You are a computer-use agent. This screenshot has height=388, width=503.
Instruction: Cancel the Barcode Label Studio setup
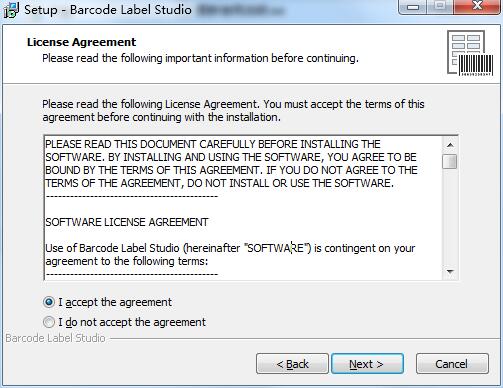(x=452, y=364)
